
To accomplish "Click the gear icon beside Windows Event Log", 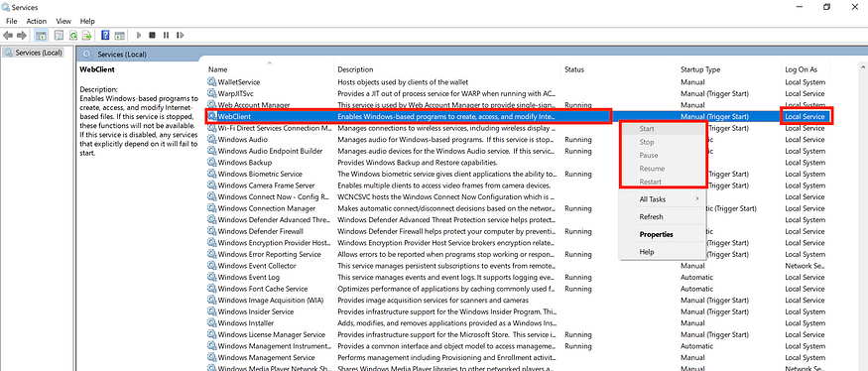I will point(212,278).
